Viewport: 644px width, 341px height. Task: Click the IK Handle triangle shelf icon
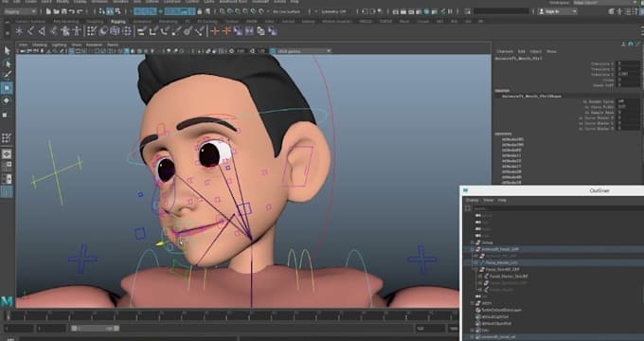(42, 31)
